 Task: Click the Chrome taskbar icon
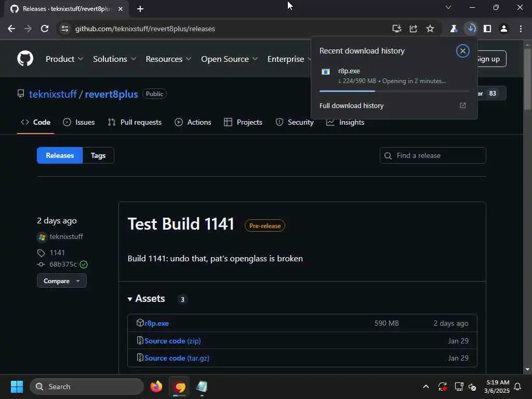coord(179,387)
